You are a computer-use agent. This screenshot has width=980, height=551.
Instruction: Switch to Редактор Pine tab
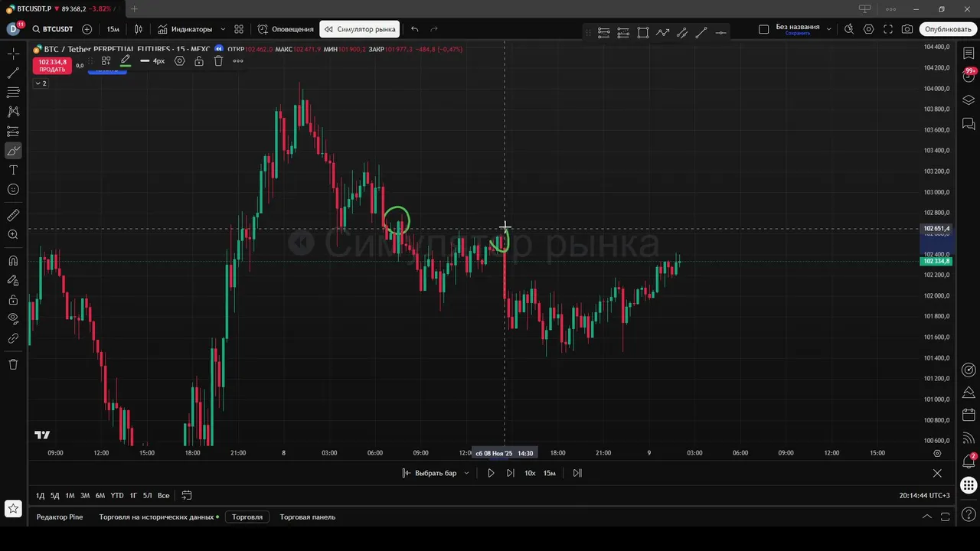coord(60,517)
